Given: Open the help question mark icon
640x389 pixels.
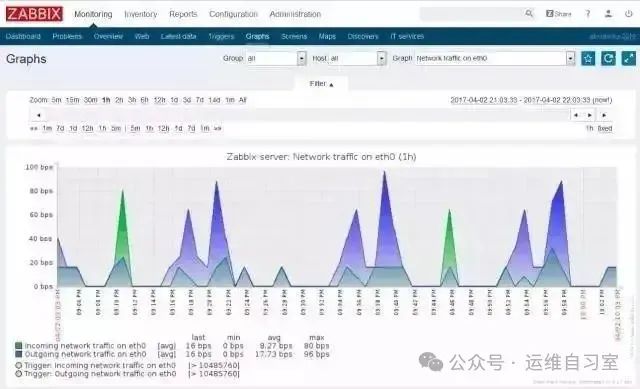Looking at the screenshot, I should [588, 13].
